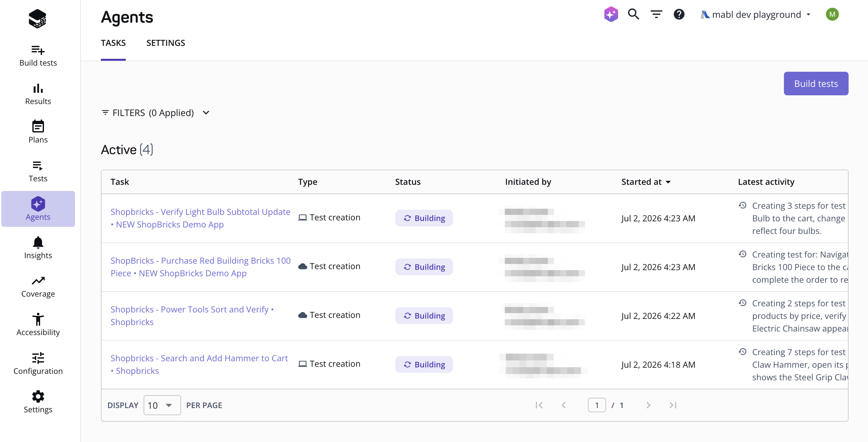
Task: Click Building status badge in Red Bricks row
Action: tap(424, 267)
